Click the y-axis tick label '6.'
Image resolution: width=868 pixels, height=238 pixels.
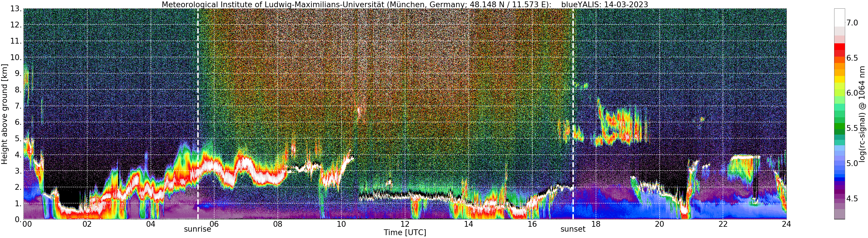(x=18, y=122)
